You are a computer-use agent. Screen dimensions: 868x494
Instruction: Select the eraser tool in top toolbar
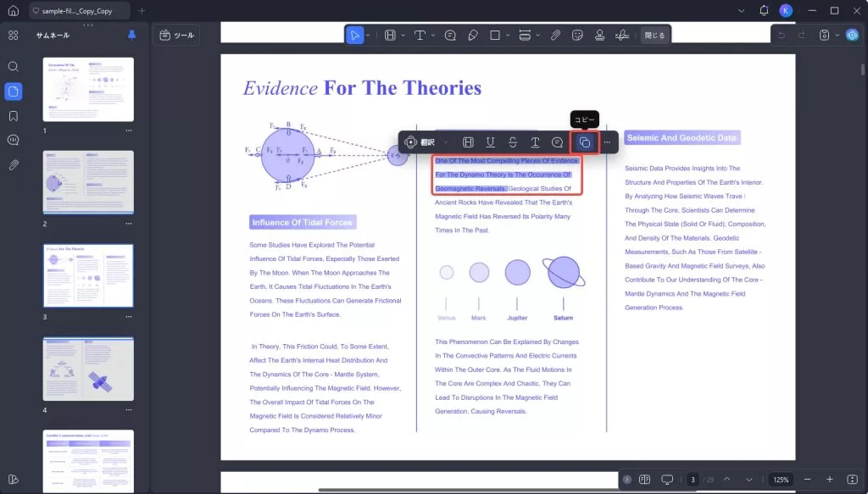473,36
